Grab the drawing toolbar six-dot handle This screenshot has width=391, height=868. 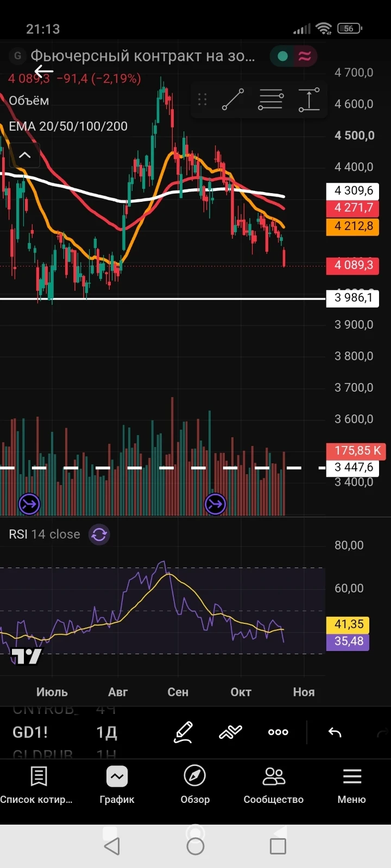pos(203,100)
